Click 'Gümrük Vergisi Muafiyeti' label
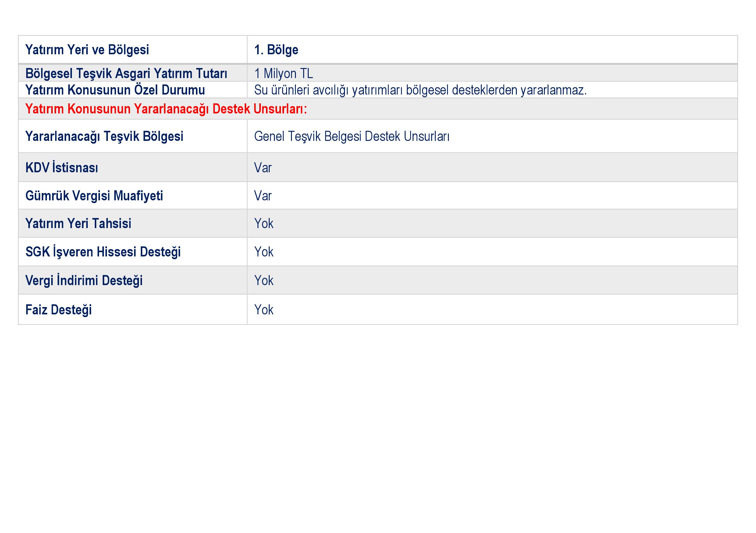The image size is (756, 533). 94,196
